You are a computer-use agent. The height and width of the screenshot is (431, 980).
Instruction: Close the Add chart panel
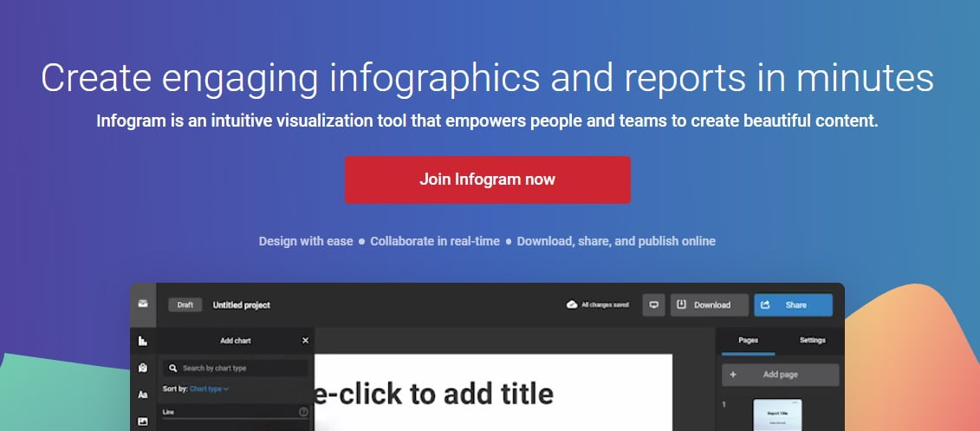[305, 340]
